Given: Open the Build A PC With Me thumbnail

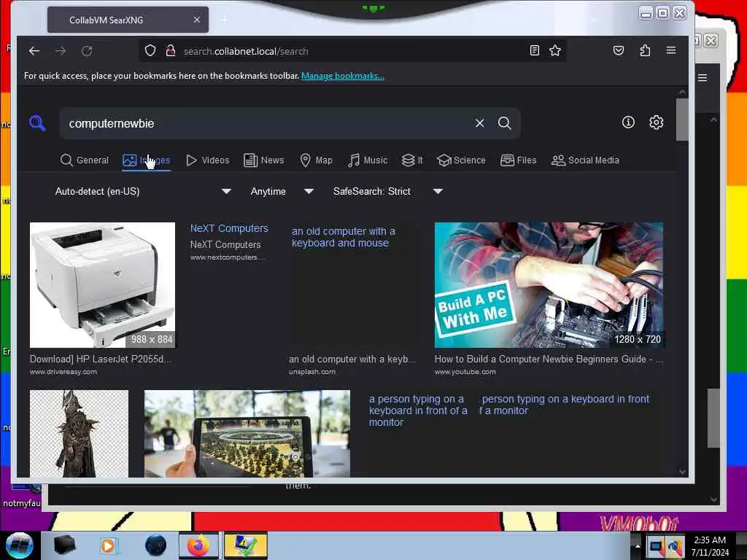Looking at the screenshot, I should tap(549, 285).
